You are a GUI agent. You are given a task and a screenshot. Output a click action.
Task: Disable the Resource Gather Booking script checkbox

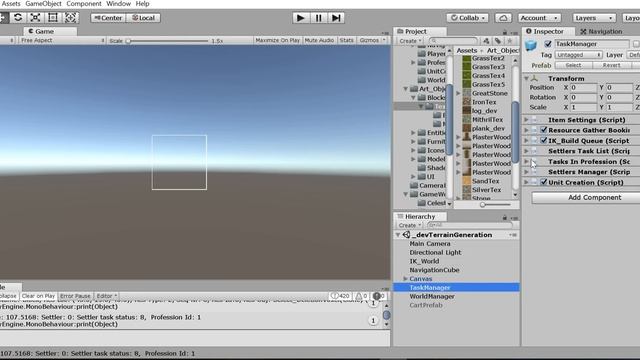[x=544, y=130]
